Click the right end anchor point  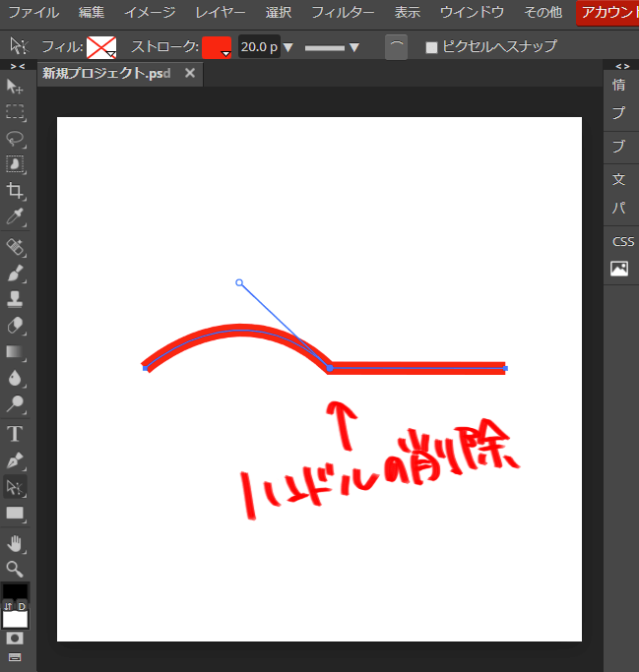coord(506,368)
